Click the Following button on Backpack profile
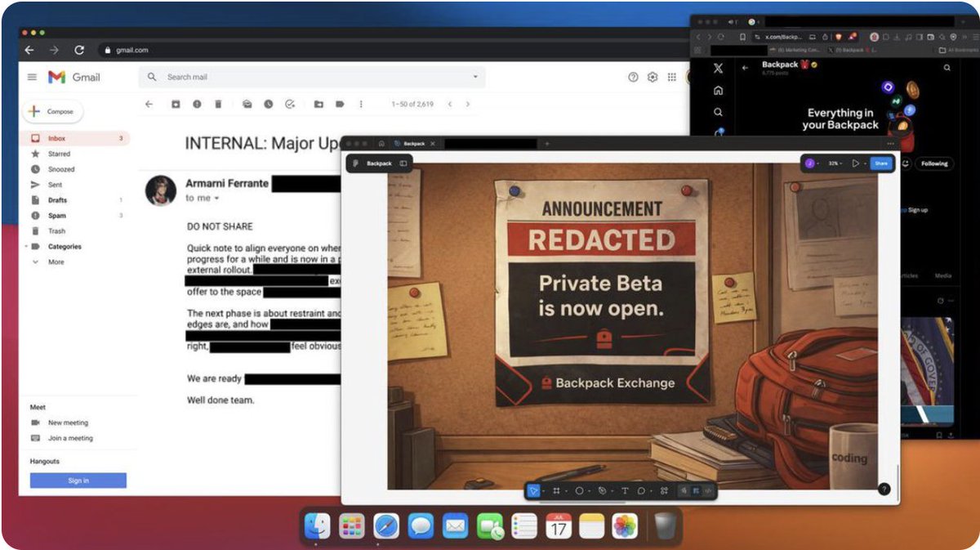Screen dimensions: 980x550 [935, 163]
